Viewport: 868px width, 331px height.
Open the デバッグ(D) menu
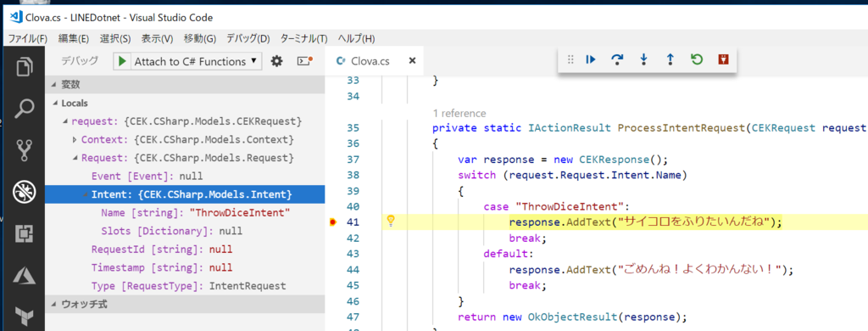(248, 39)
